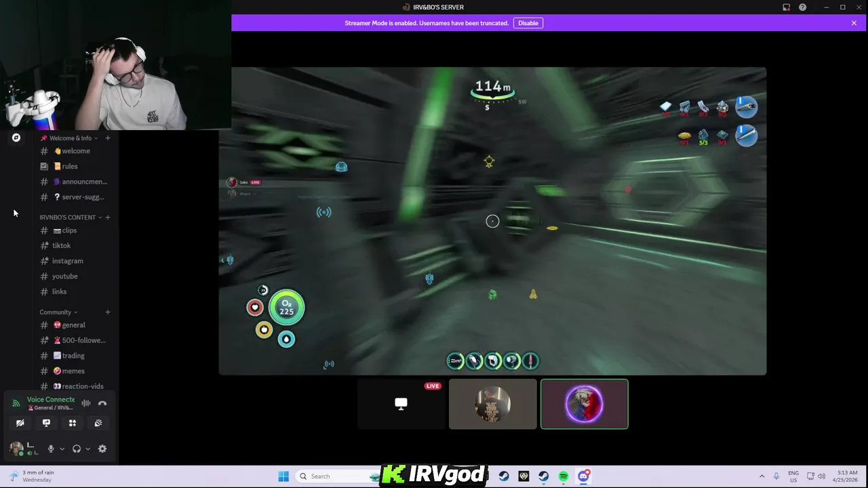Viewport: 868px width, 488px height.
Task: Open Discord help question mark icon
Action: [x=803, y=7]
